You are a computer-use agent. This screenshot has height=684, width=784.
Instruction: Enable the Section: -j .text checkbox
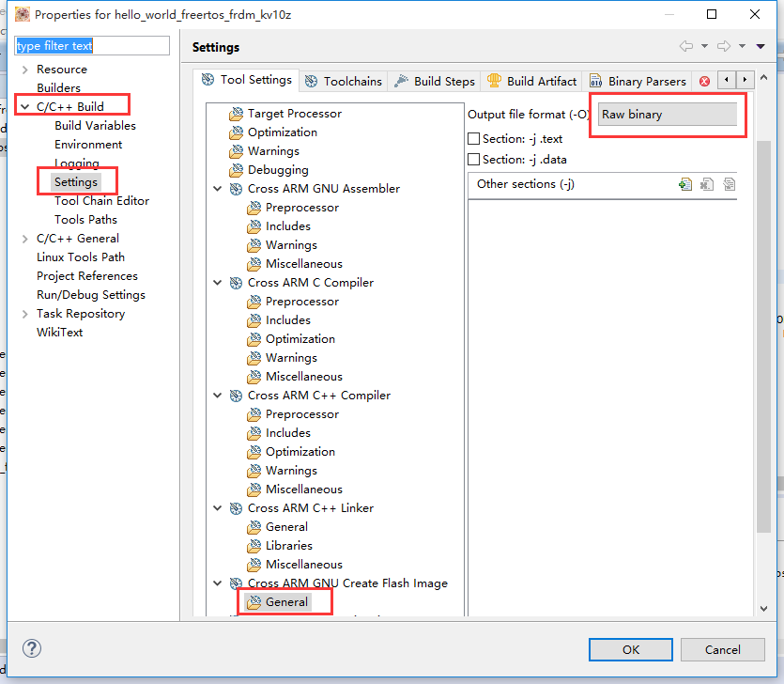473,139
